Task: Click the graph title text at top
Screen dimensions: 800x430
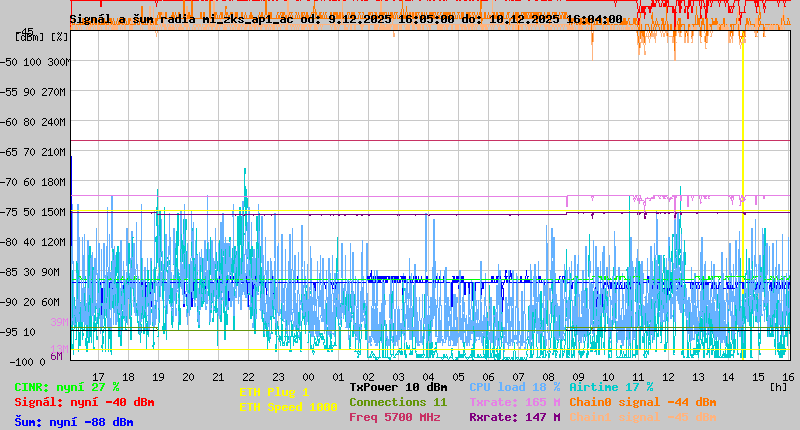Action: click(345, 19)
